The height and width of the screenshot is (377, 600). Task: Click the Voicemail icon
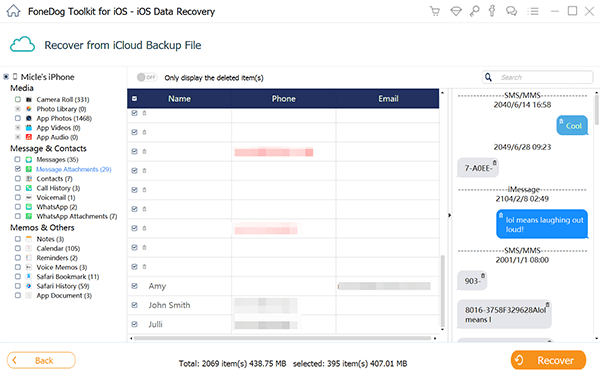pyautogui.click(x=29, y=197)
